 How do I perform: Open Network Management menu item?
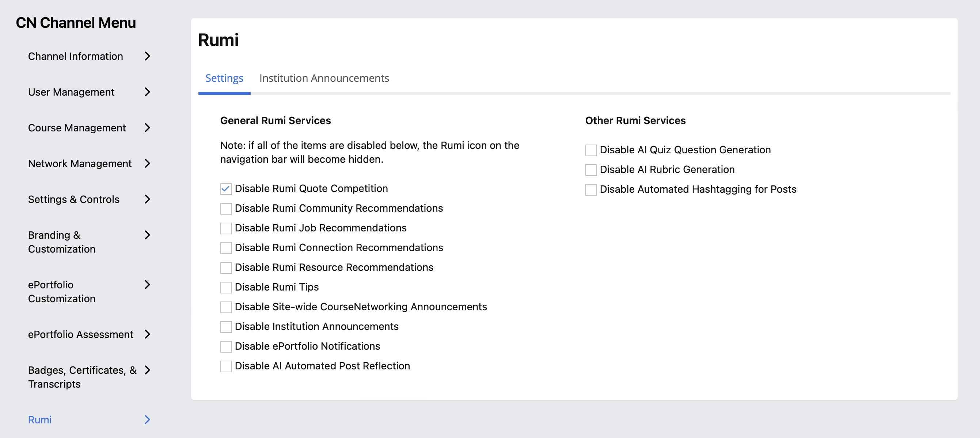point(80,164)
